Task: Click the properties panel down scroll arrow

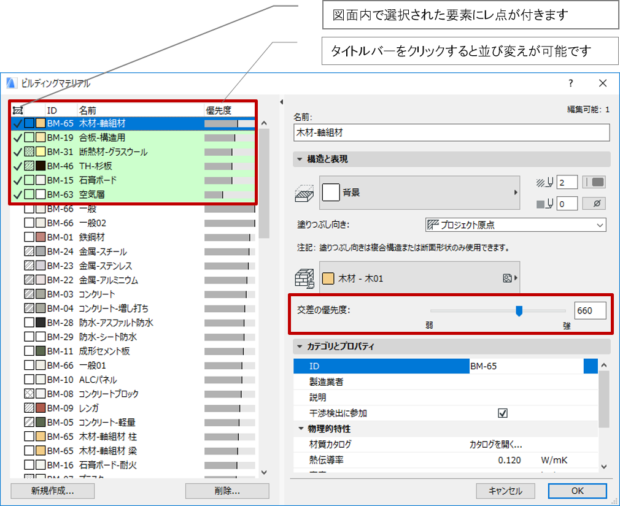Action: pos(604,466)
